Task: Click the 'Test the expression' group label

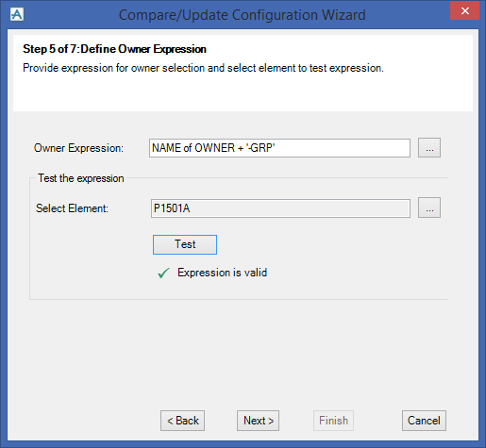Action: click(81, 178)
